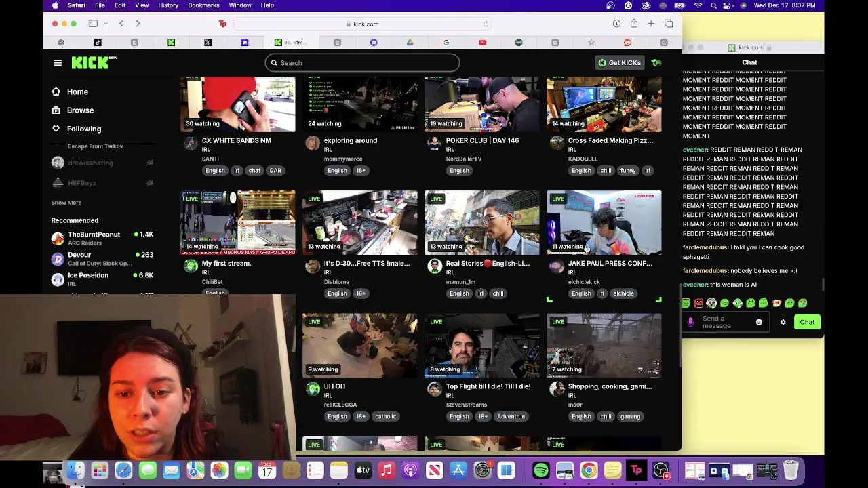868x488 pixels.
Task: Open Safari tab group dropdown arrow
Action: point(105,24)
